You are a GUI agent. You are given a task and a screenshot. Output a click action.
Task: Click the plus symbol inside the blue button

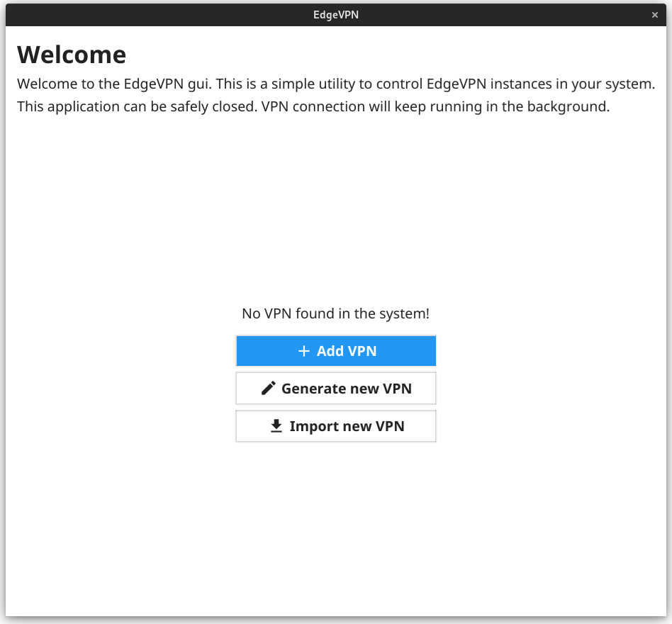tap(305, 350)
